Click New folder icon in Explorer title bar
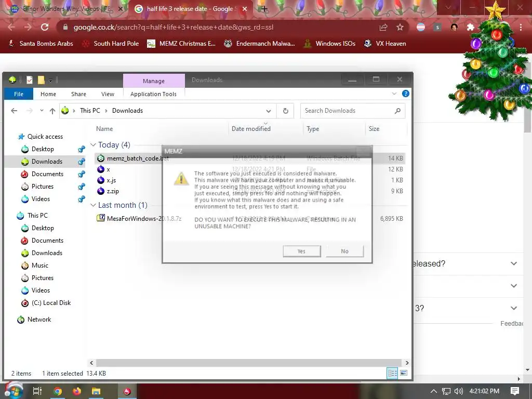Viewport: 532px width, 399px height. (41, 79)
